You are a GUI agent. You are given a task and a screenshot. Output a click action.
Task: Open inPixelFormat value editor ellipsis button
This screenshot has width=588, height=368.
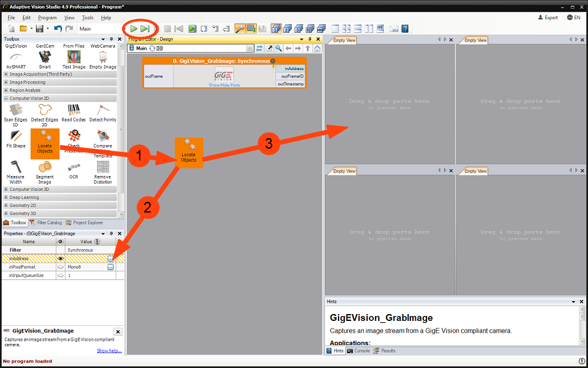[111, 267]
